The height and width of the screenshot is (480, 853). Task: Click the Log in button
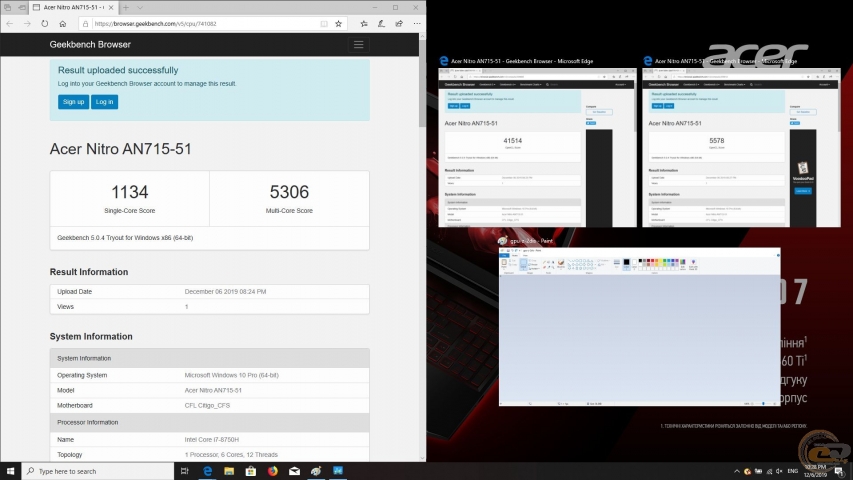pos(104,102)
